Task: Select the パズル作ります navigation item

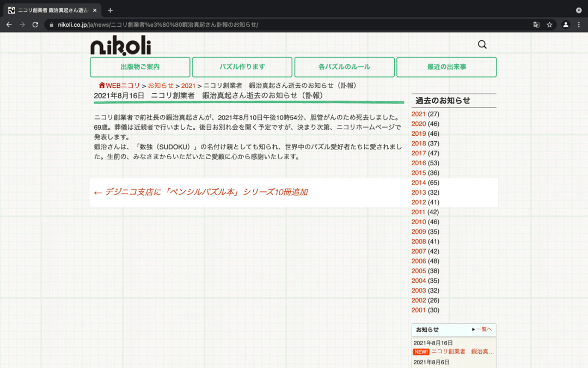Action: [242, 67]
